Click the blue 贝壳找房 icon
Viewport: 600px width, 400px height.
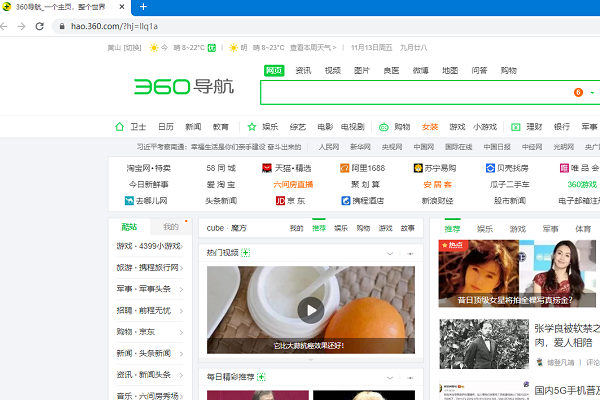coord(490,168)
